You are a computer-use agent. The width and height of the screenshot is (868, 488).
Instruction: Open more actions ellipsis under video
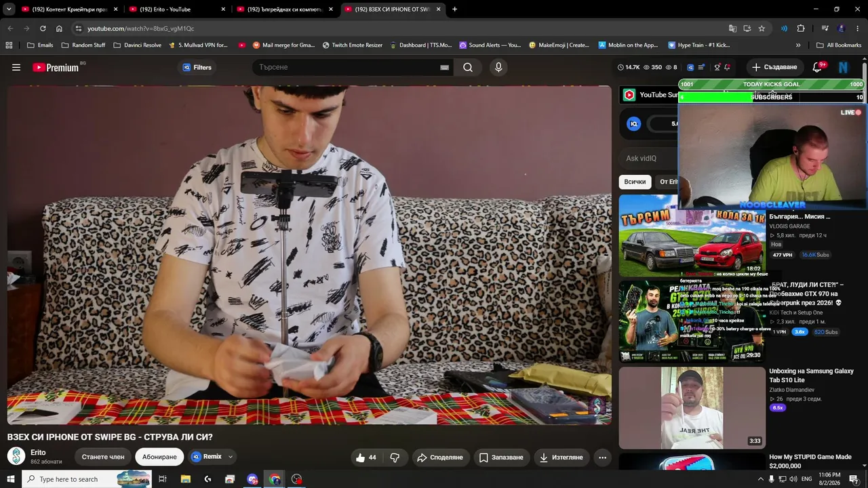(602, 457)
